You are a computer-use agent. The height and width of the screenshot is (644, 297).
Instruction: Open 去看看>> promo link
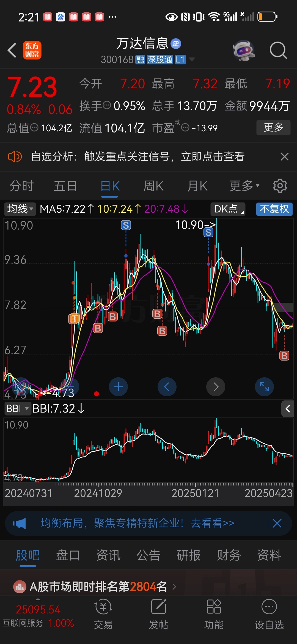coord(213,523)
